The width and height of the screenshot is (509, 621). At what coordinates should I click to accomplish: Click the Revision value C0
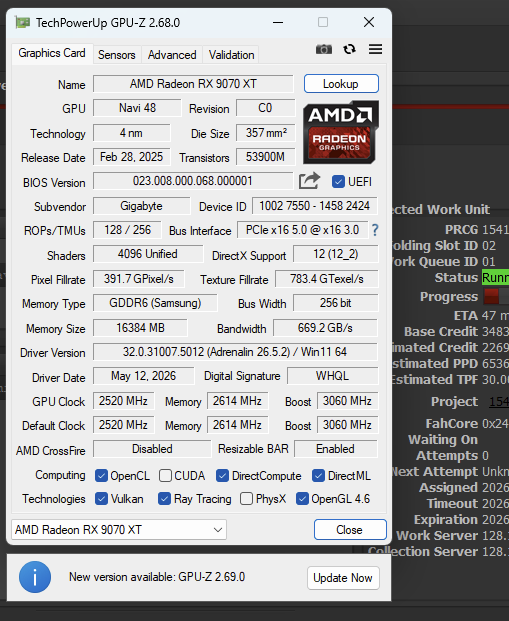pyautogui.click(x=265, y=108)
